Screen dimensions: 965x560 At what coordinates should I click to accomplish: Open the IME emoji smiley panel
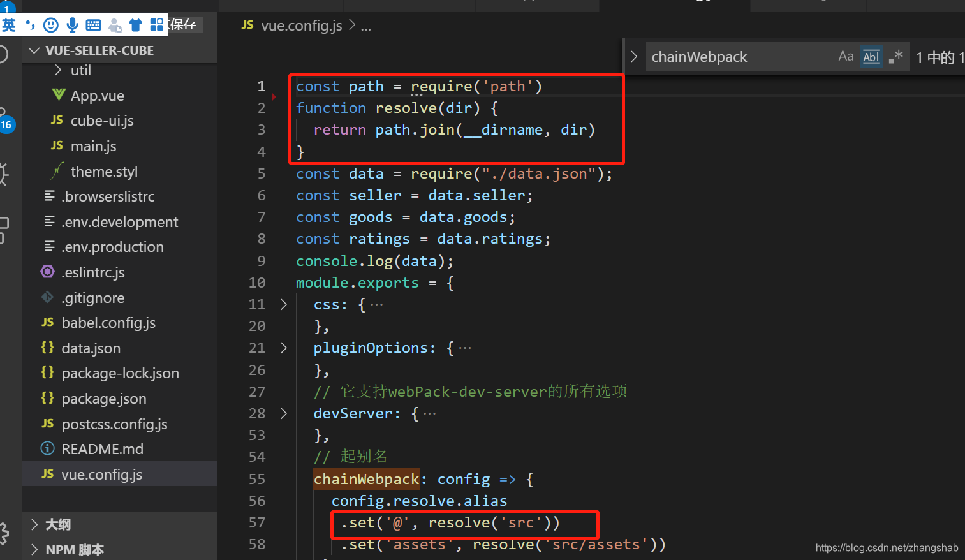pos(51,25)
